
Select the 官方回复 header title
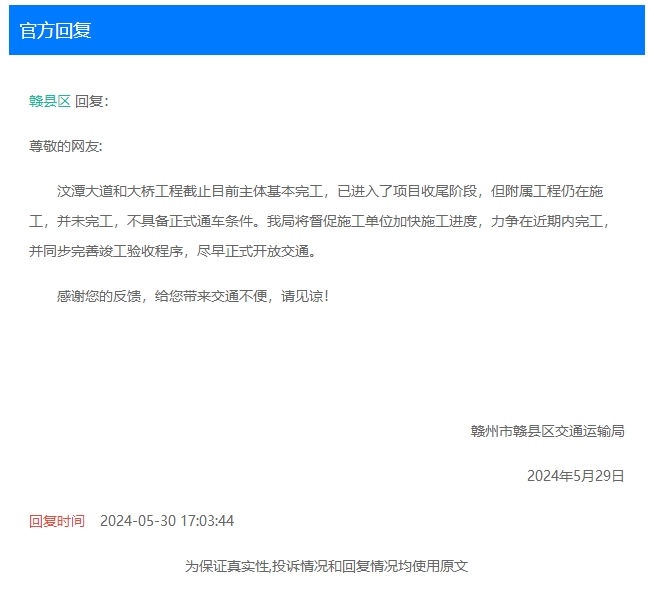click(x=55, y=30)
